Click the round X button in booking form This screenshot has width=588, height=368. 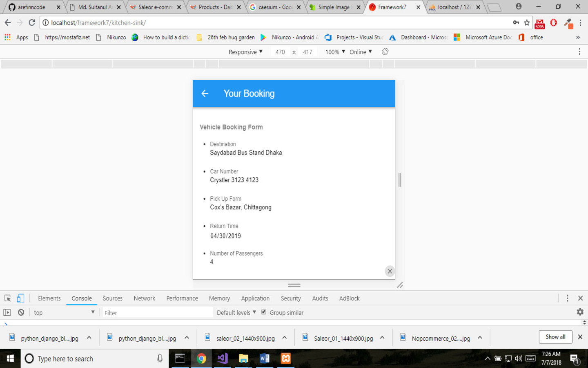point(390,271)
